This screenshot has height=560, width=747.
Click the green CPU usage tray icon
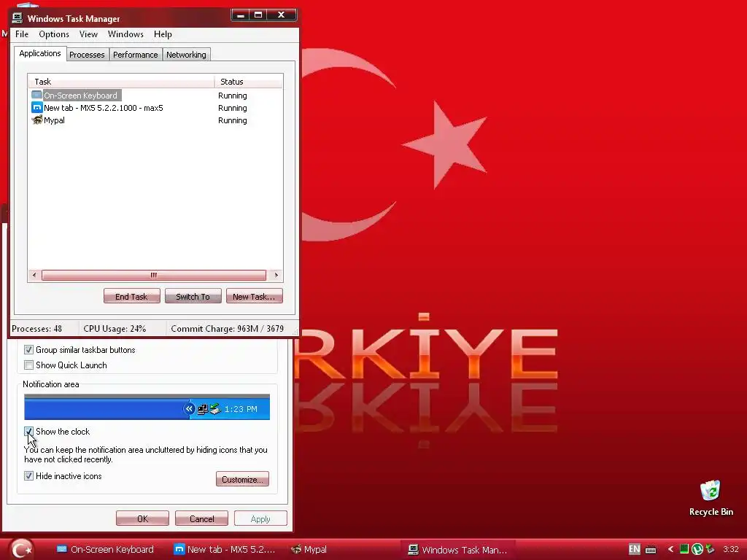coord(684,549)
